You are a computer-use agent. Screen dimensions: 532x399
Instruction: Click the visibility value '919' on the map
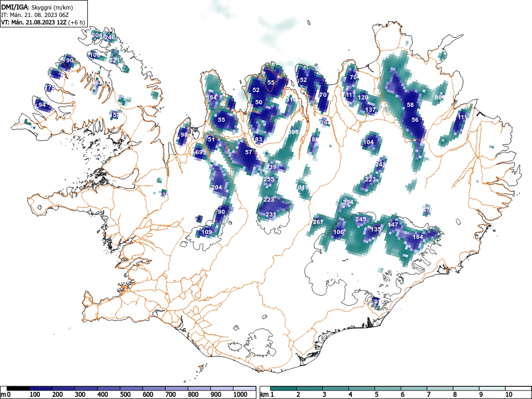pyautogui.click(x=303, y=187)
